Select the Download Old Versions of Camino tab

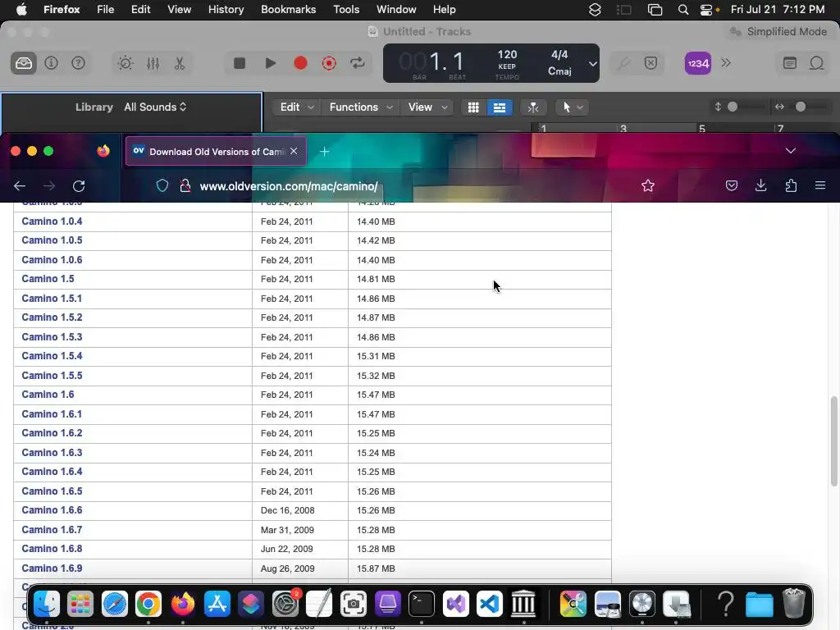[216, 152]
